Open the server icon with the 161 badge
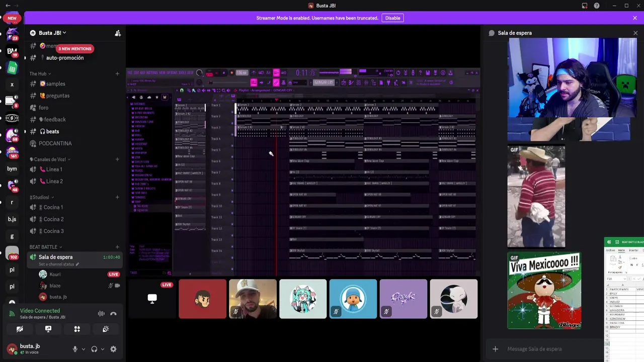The width and height of the screenshot is (644, 362). pos(12,152)
